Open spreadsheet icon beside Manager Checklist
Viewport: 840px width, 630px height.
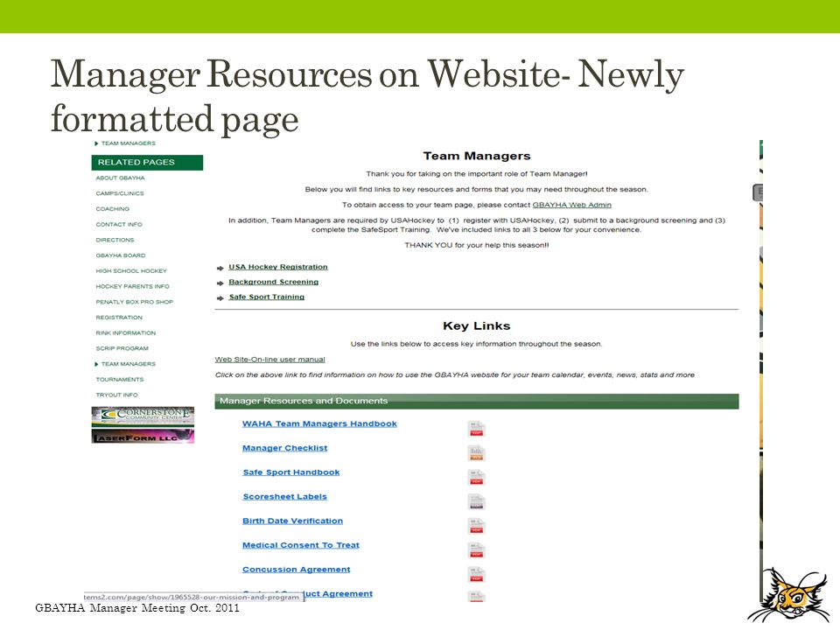(x=476, y=453)
